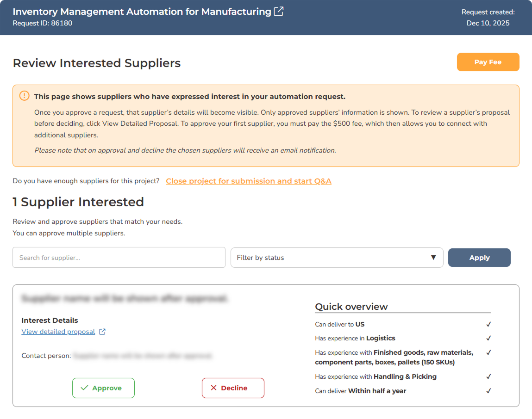Screen dimensions: 532x419
Task: Click external link icon after View detailed proposal
Action: point(102,332)
